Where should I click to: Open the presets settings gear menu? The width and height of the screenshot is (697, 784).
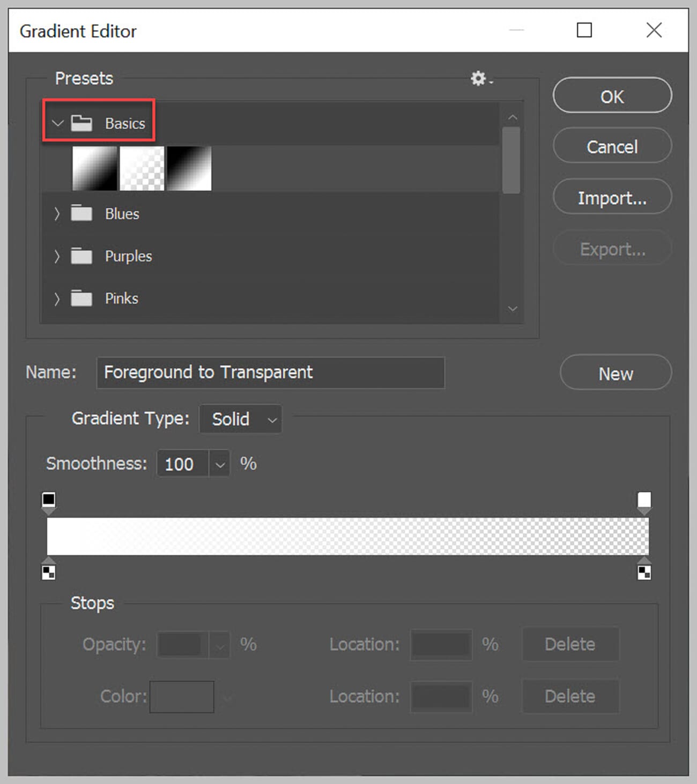click(x=479, y=78)
